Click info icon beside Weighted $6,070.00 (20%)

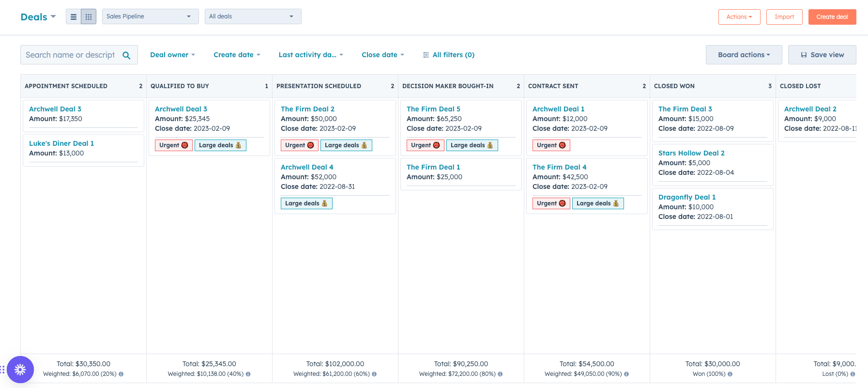(x=121, y=374)
